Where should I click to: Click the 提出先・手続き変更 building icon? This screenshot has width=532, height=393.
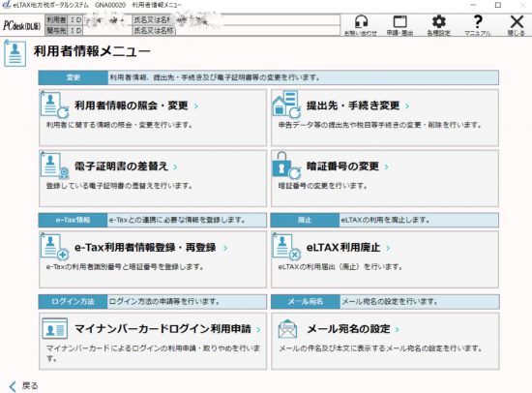[286, 105]
